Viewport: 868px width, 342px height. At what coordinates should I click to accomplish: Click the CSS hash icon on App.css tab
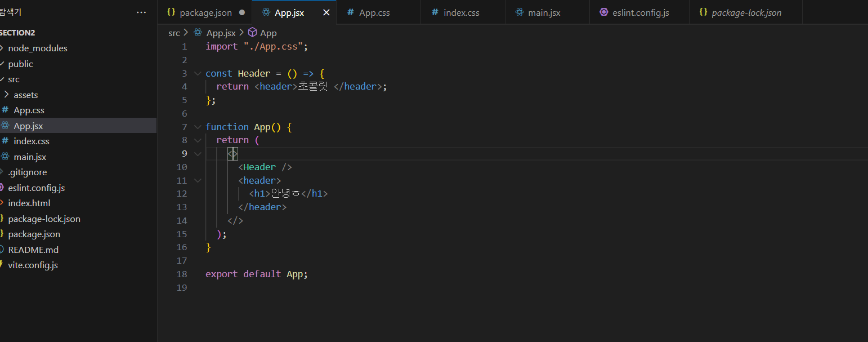tap(351, 12)
